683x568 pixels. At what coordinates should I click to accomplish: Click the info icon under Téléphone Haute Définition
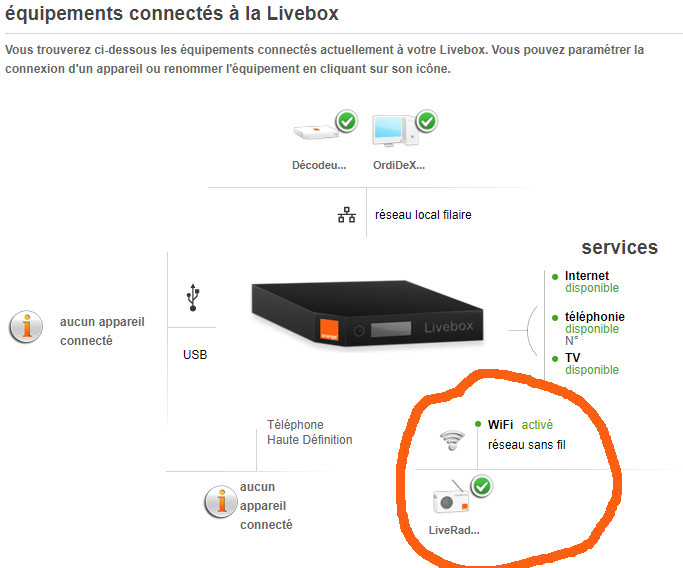click(221, 502)
